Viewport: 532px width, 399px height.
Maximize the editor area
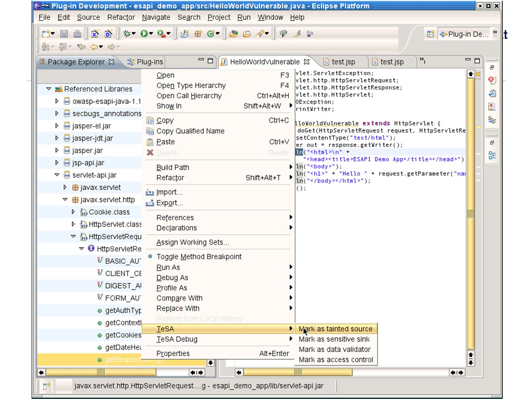pyautogui.click(x=477, y=60)
